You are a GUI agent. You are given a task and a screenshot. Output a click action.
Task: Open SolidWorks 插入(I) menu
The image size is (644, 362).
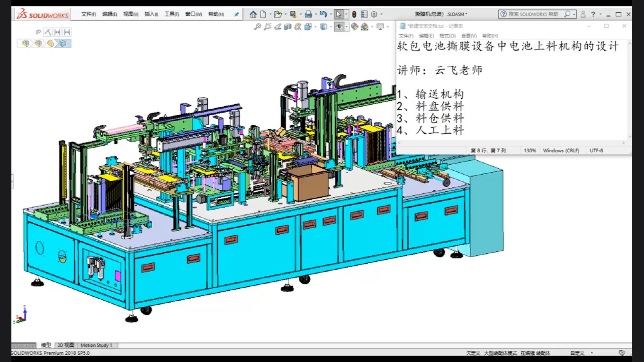[x=151, y=14]
